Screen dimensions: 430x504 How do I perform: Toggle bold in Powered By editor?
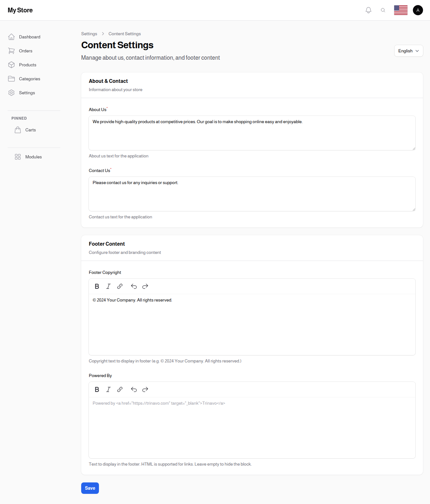(97, 389)
